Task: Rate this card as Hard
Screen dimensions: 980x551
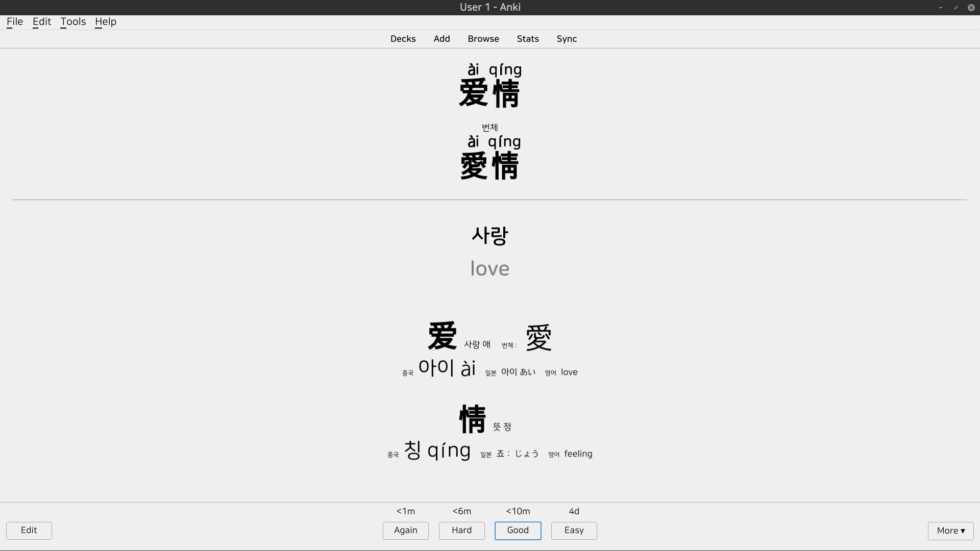Action: 462,531
